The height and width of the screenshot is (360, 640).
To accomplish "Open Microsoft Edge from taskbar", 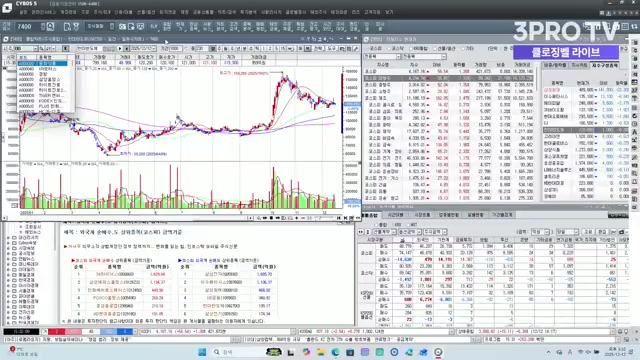I will tap(335, 352).
